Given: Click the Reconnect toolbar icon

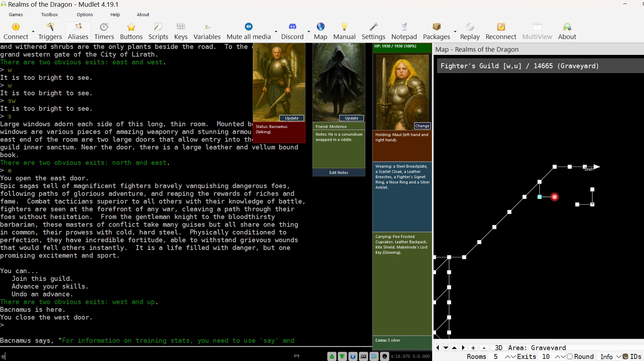Looking at the screenshot, I should point(501,31).
